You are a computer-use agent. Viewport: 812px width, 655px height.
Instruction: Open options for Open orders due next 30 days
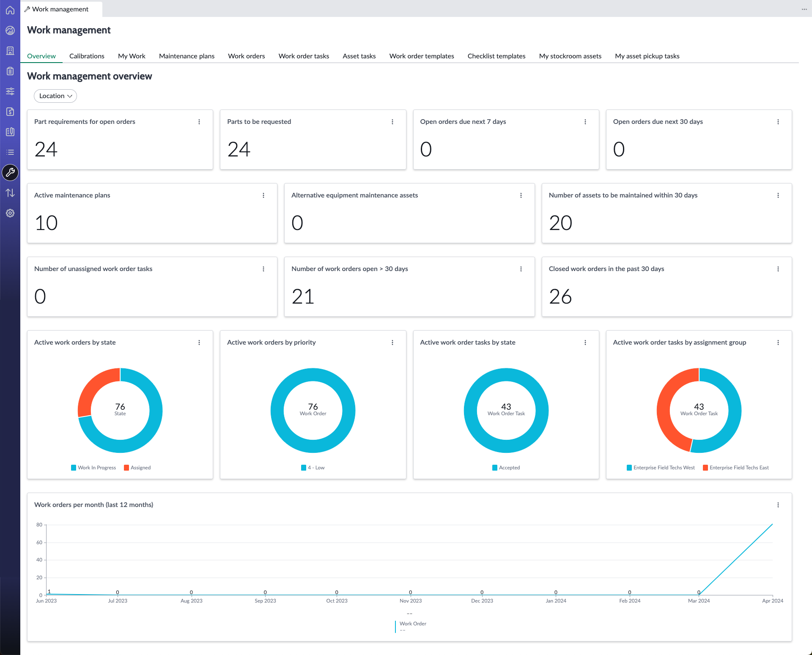click(778, 122)
